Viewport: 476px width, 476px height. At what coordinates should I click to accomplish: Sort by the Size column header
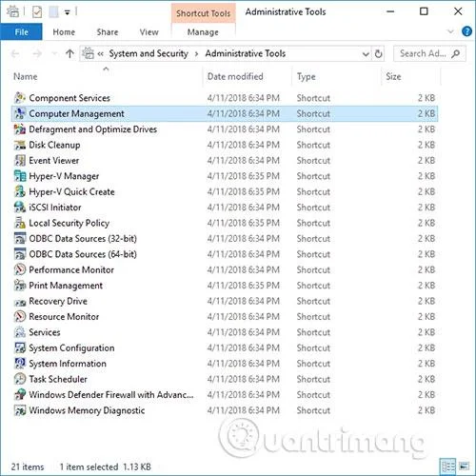(393, 76)
